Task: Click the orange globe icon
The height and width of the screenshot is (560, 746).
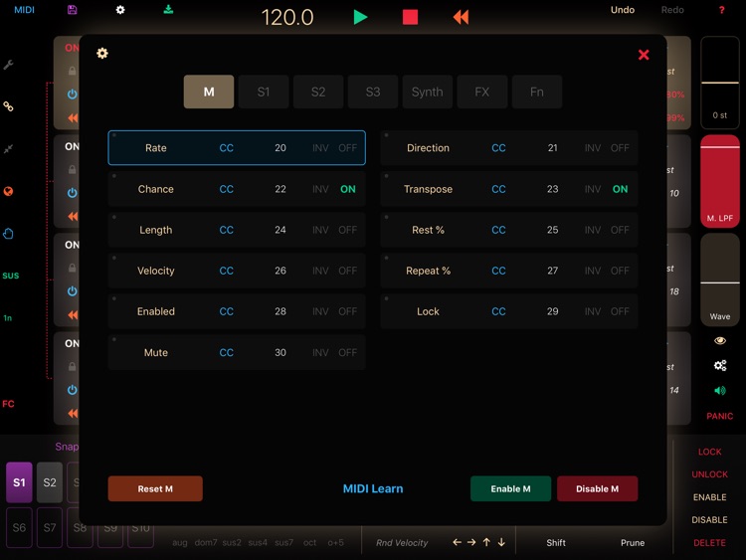Action: (8, 191)
